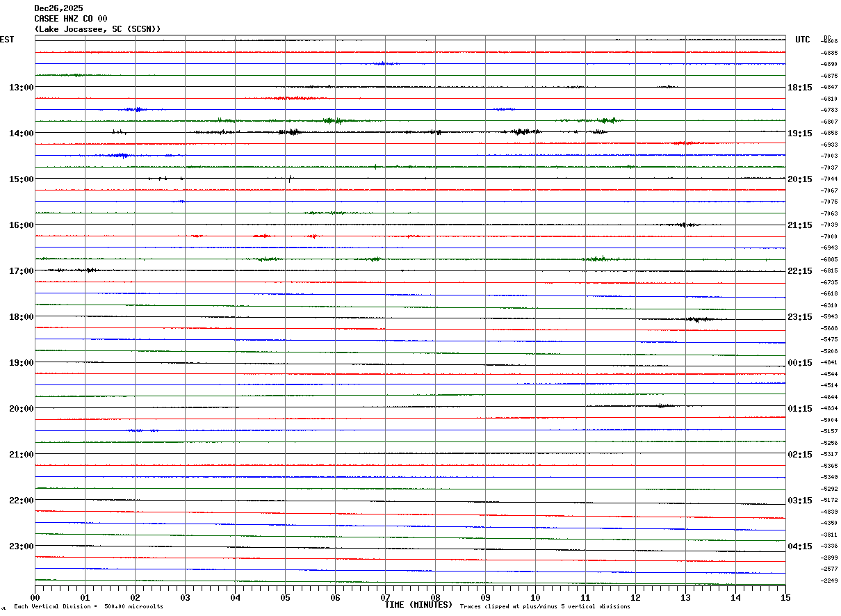Click the 00:15 UTC time label
The width and height of the screenshot is (841, 616).
coord(800,363)
